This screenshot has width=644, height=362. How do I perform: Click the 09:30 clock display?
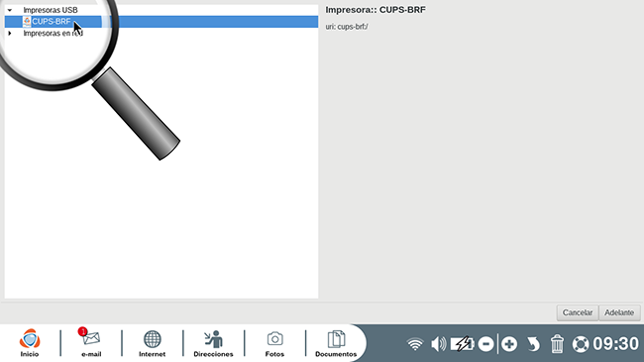pyautogui.click(x=615, y=344)
